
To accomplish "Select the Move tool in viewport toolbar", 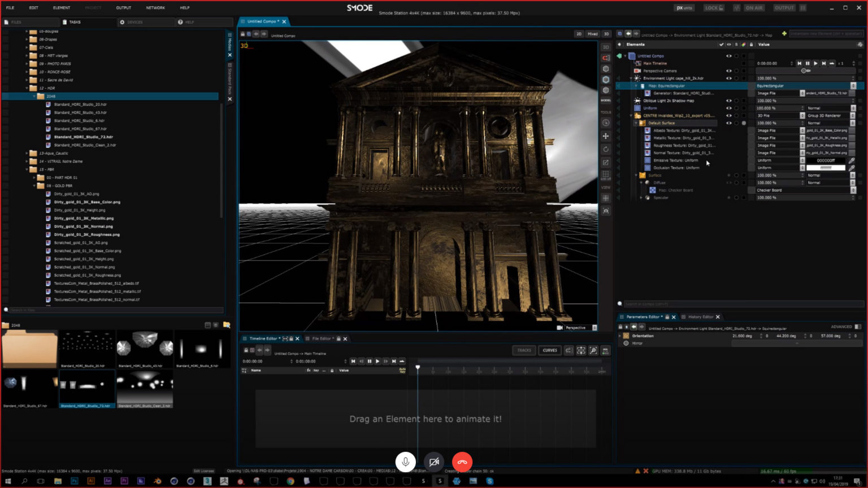I will coord(606,136).
